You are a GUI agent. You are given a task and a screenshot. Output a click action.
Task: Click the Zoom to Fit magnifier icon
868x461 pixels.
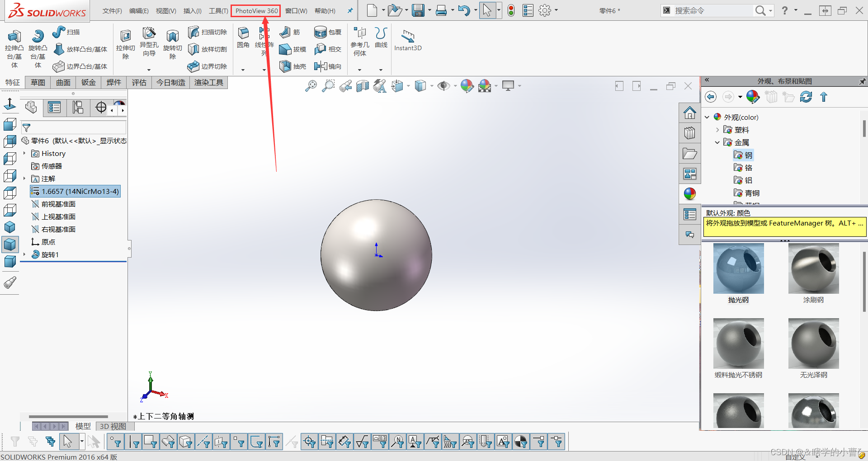[311, 85]
